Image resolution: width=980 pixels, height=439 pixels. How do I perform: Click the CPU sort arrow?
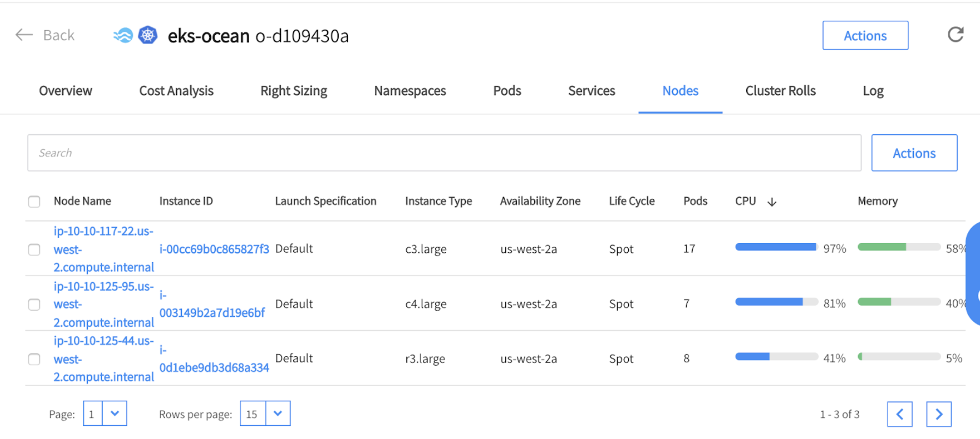click(772, 202)
